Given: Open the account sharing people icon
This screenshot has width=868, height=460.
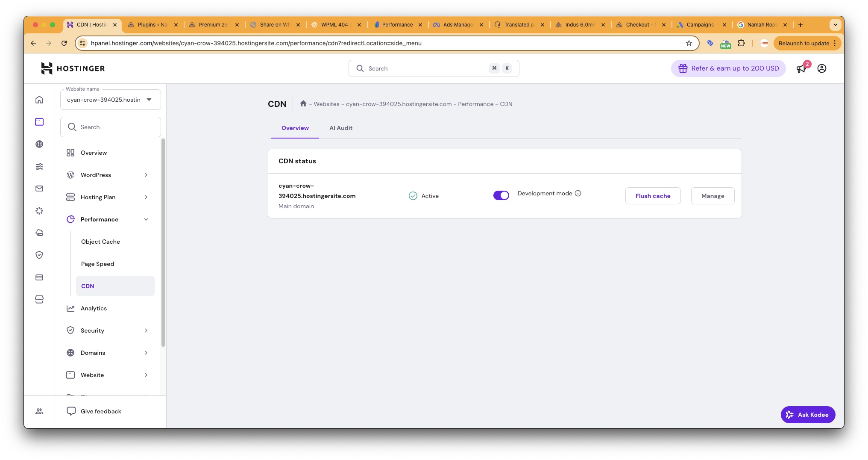Looking at the screenshot, I should click(39, 411).
